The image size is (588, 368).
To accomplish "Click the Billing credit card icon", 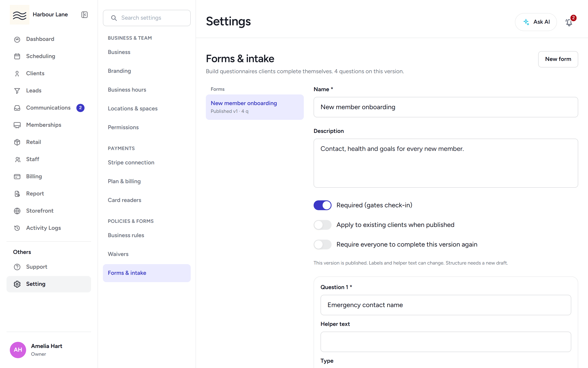I will point(17,176).
